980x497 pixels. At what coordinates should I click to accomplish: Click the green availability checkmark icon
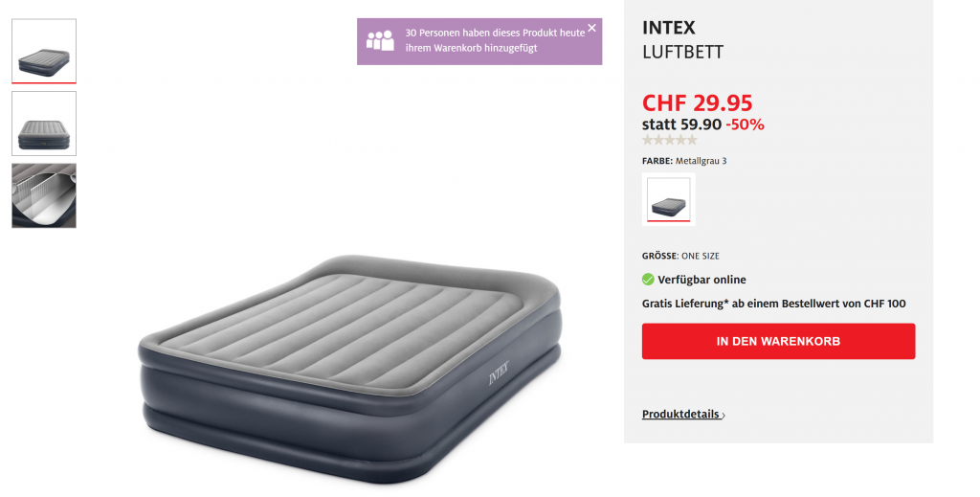(x=648, y=280)
